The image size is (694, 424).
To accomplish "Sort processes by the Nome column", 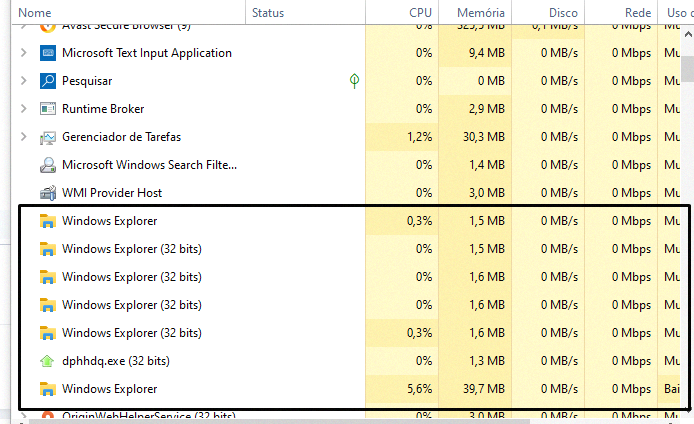I will [128, 12].
